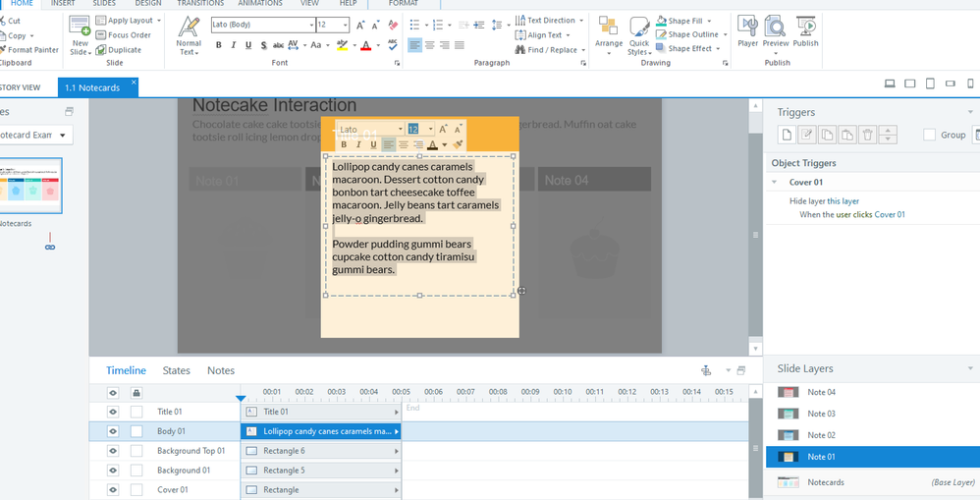The image size is (980, 500).
Task: Switch to the States tab
Action: pyautogui.click(x=176, y=370)
